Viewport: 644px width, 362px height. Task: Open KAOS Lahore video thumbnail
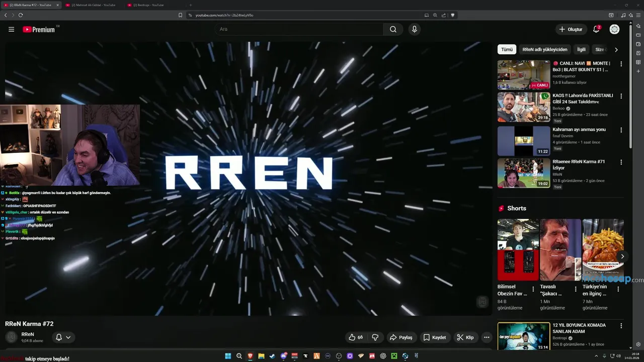tap(524, 107)
